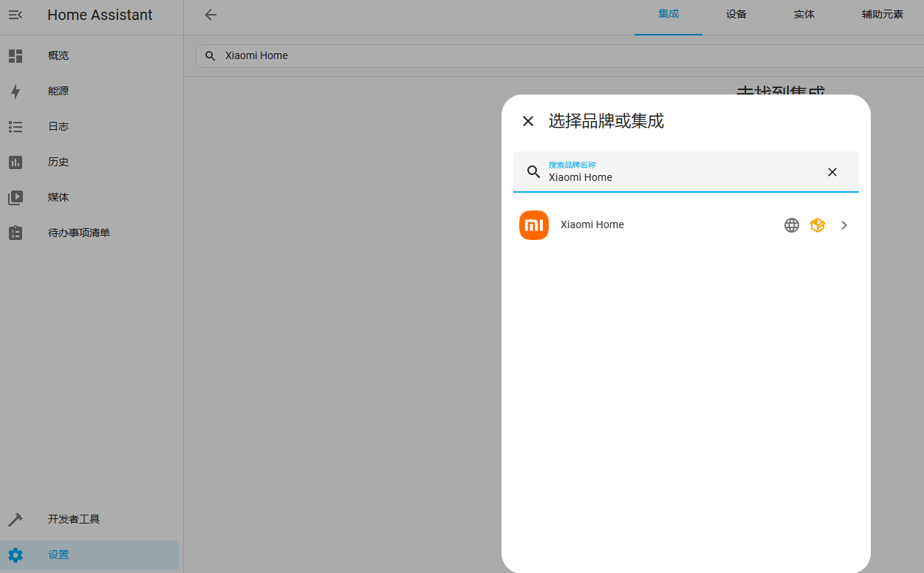Click the 历史 bar chart icon
924x573 pixels.
(16, 162)
